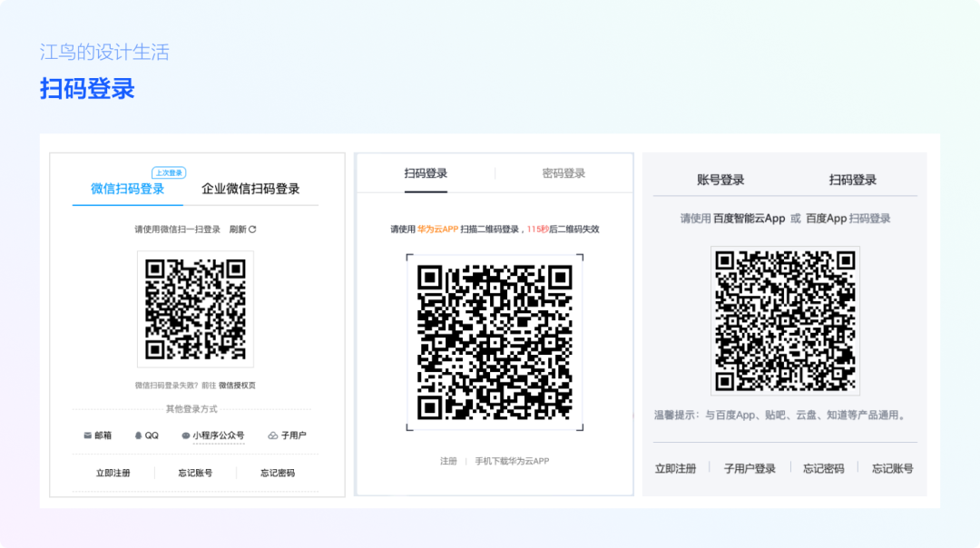This screenshot has width=980, height=548.
Task: Click the 温馨提示 notice text
Action: [x=781, y=415]
